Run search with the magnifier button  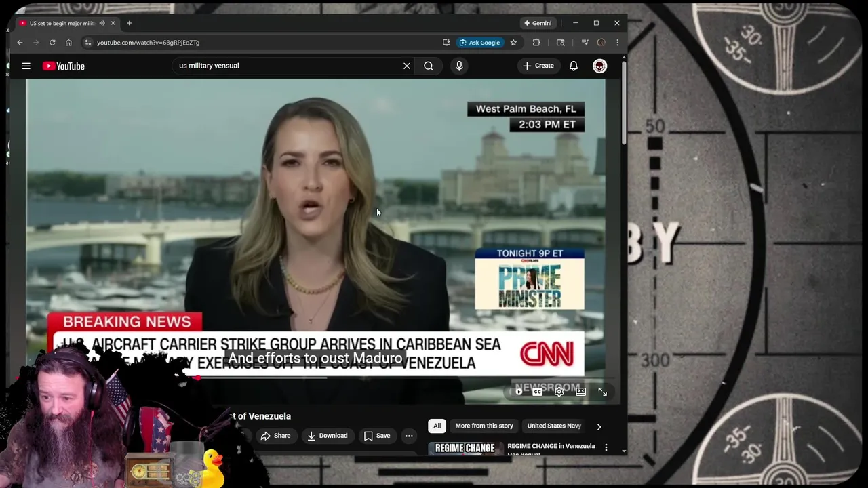(429, 66)
